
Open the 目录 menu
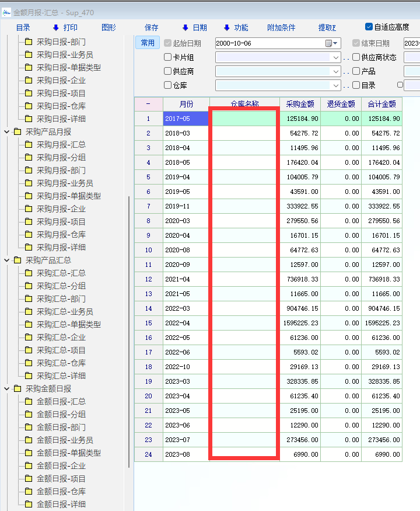23,27
